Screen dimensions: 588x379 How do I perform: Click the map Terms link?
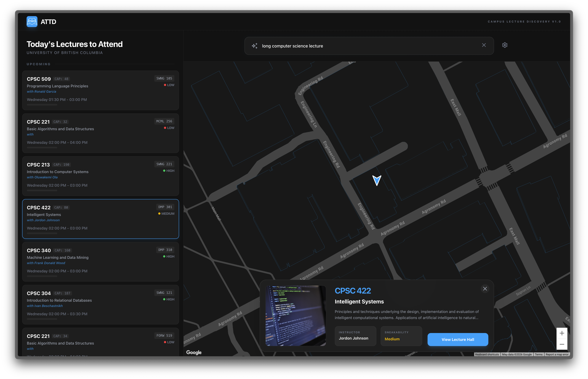point(538,354)
